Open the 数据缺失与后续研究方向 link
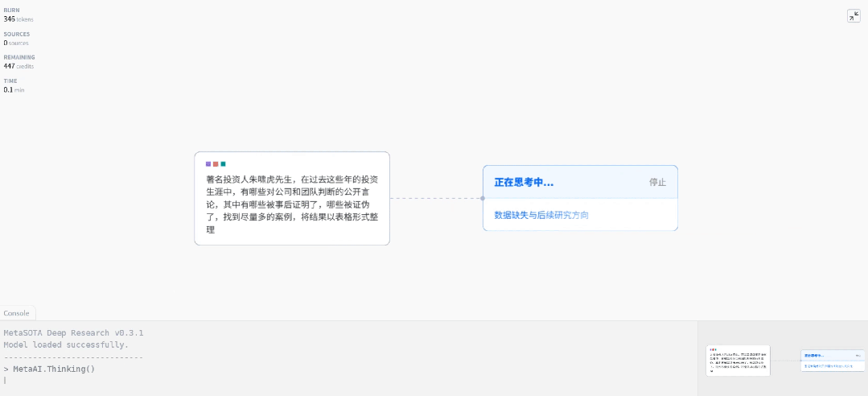 coord(541,215)
